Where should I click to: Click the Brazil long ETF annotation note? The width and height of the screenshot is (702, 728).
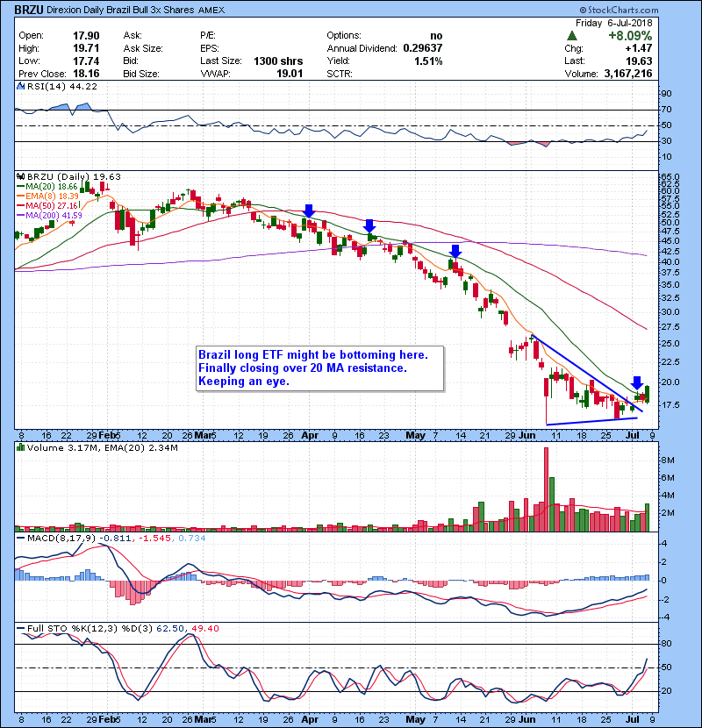[319, 368]
